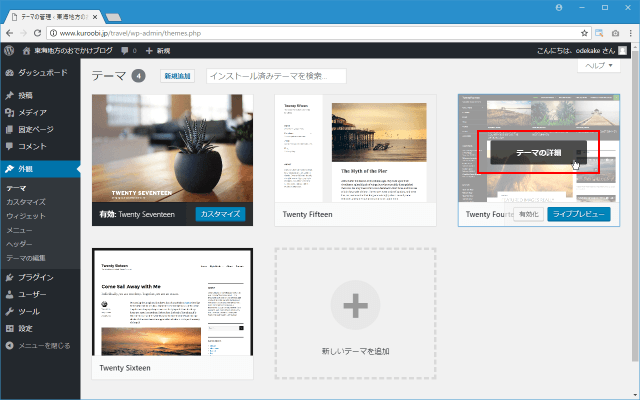640x400 pixels.
Task: Open the 投稿 posts menu
Action: pos(25,96)
